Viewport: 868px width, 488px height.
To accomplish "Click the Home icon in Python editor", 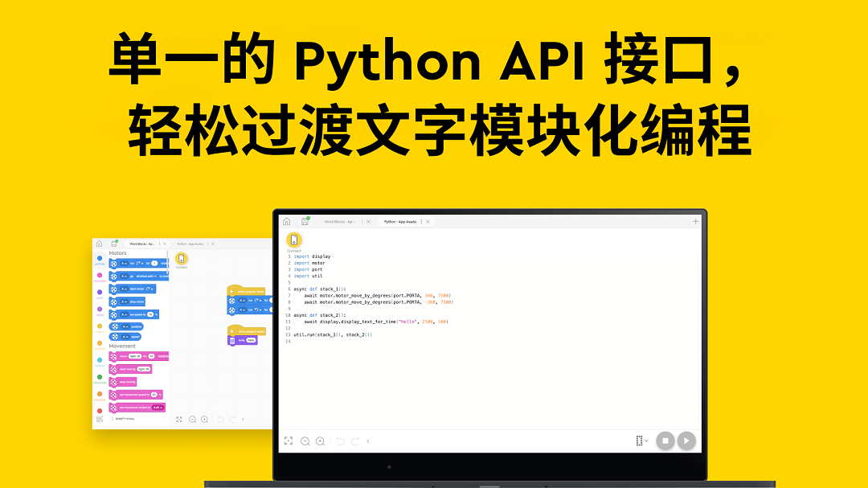I will (287, 221).
